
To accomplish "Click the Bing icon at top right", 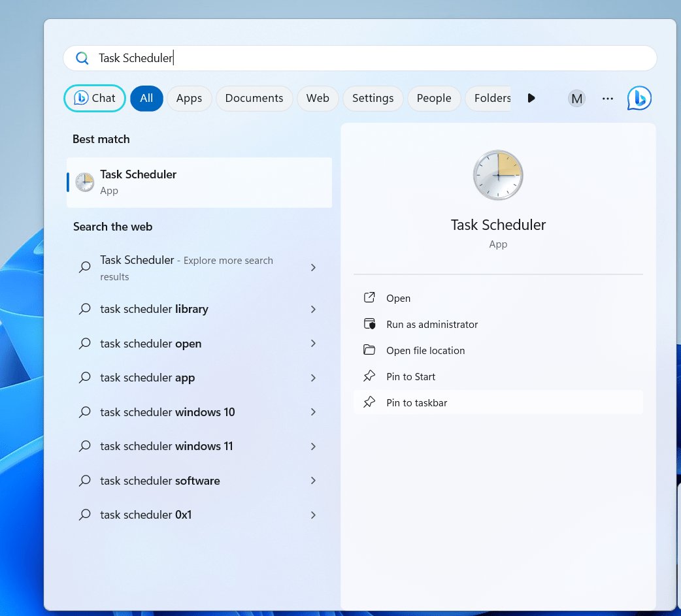I will pyautogui.click(x=639, y=98).
